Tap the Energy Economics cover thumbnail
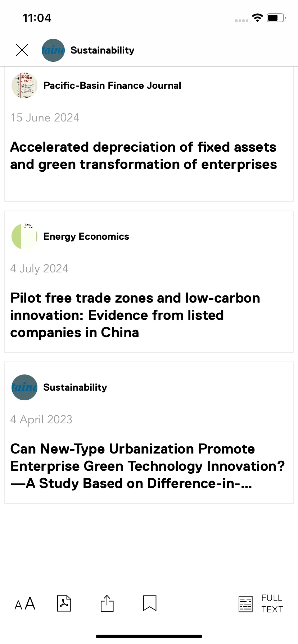298x644 pixels. 24,236
